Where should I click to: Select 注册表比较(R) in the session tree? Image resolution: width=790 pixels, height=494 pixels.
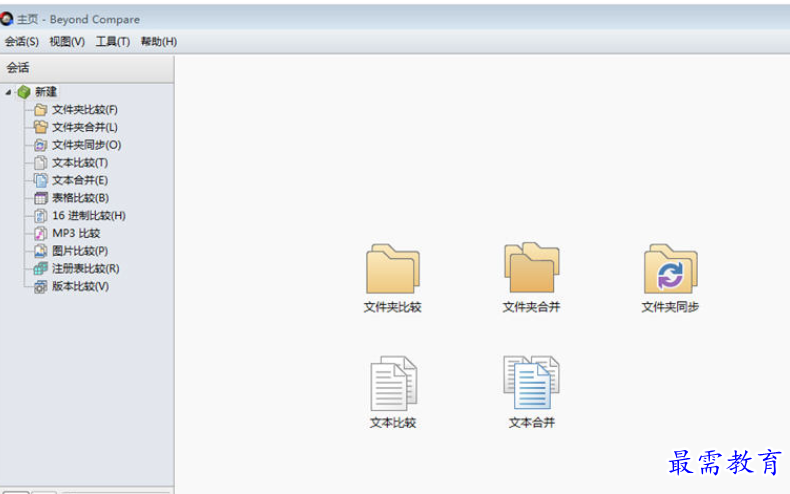[x=86, y=269]
